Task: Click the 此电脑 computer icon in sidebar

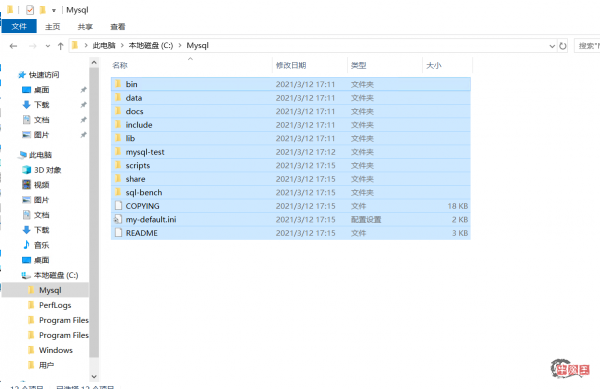Action: (23, 155)
